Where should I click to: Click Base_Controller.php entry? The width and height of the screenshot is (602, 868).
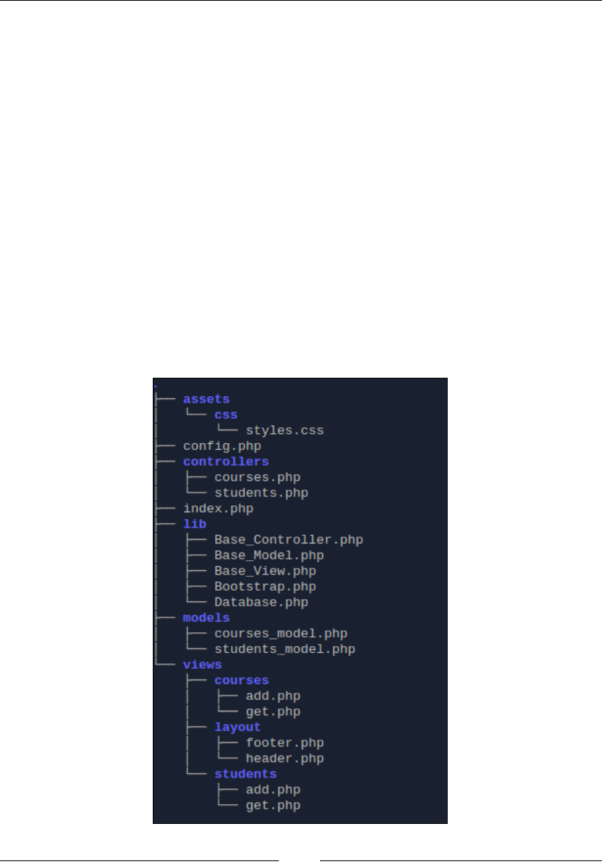point(289,540)
